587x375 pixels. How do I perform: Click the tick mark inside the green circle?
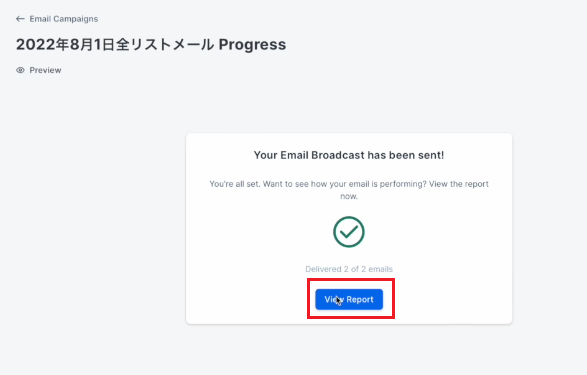tap(349, 232)
